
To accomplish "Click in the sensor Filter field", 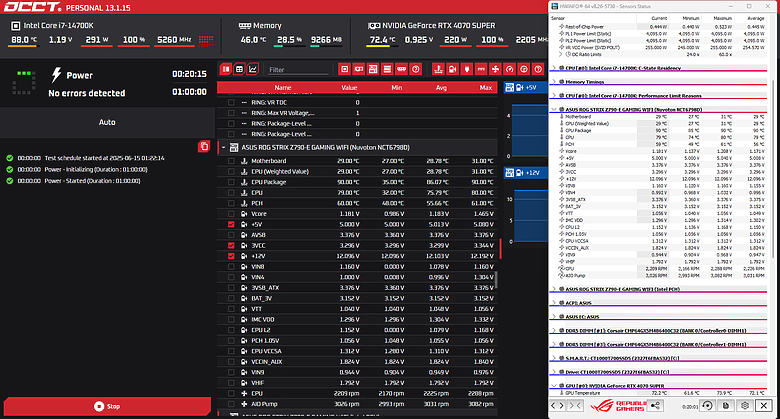I will [x=297, y=70].
